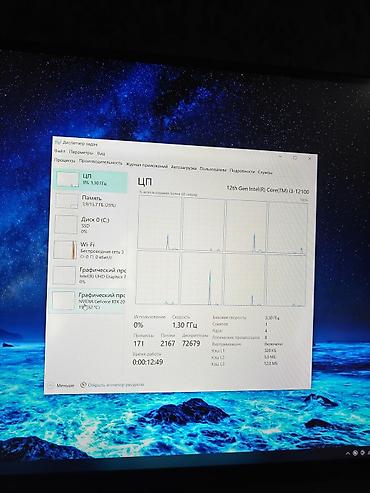Open the Журнал приложений tab

pyautogui.click(x=146, y=165)
